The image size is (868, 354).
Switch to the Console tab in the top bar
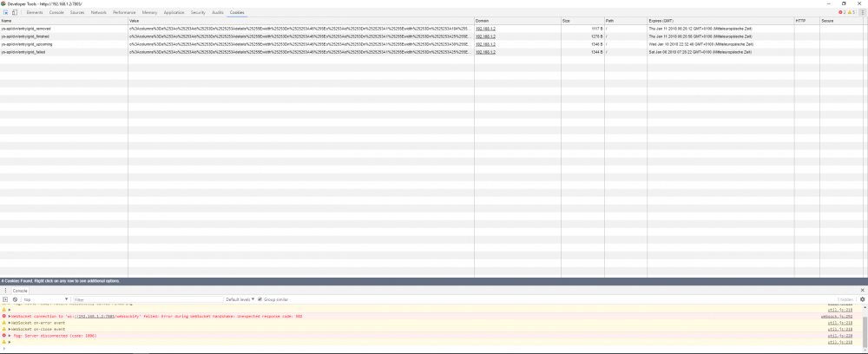[x=56, y=12]
